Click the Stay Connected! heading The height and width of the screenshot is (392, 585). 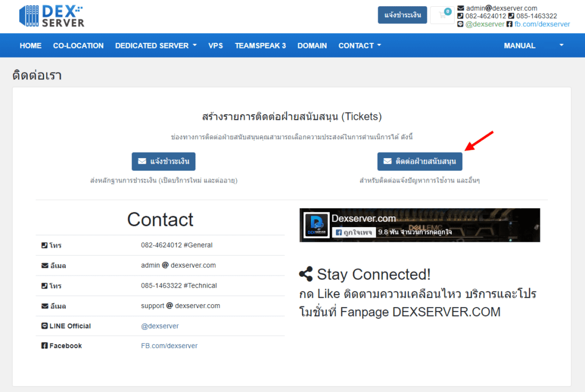(x=374, y=274)
